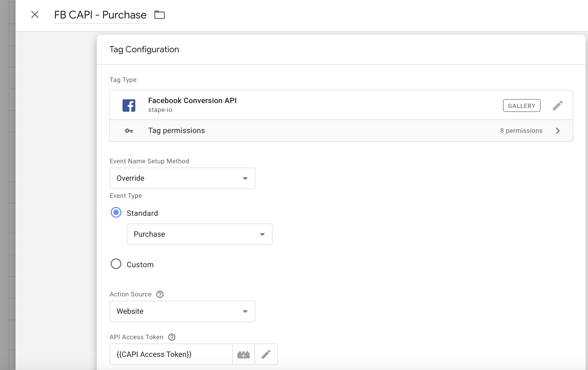Close the tag editor with the X
The width and height of the screenshot is (588, 370).
[x=35, y=15]
